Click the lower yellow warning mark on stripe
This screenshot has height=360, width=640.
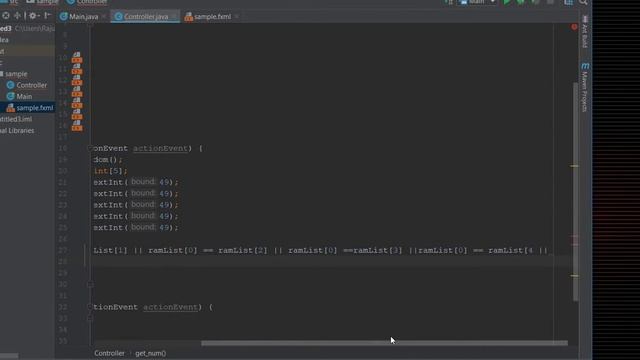pyautogui.click(x=574, y=276)
